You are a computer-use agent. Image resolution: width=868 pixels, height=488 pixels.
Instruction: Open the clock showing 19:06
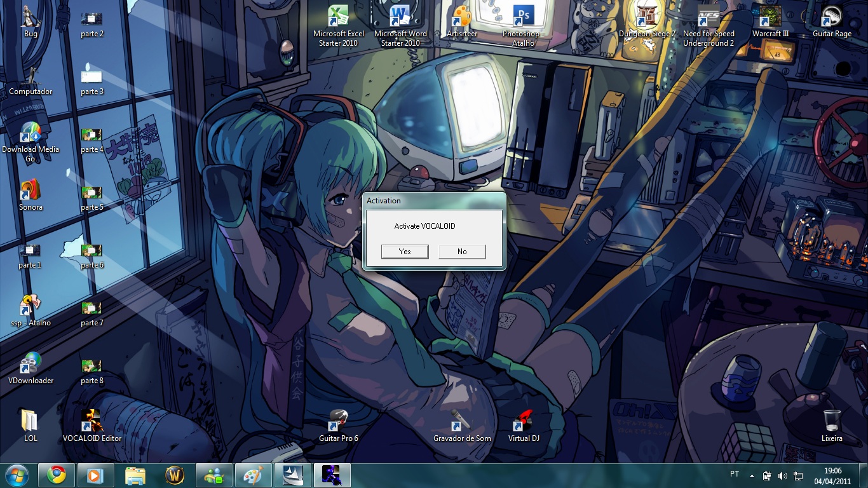tap(832, 475)
